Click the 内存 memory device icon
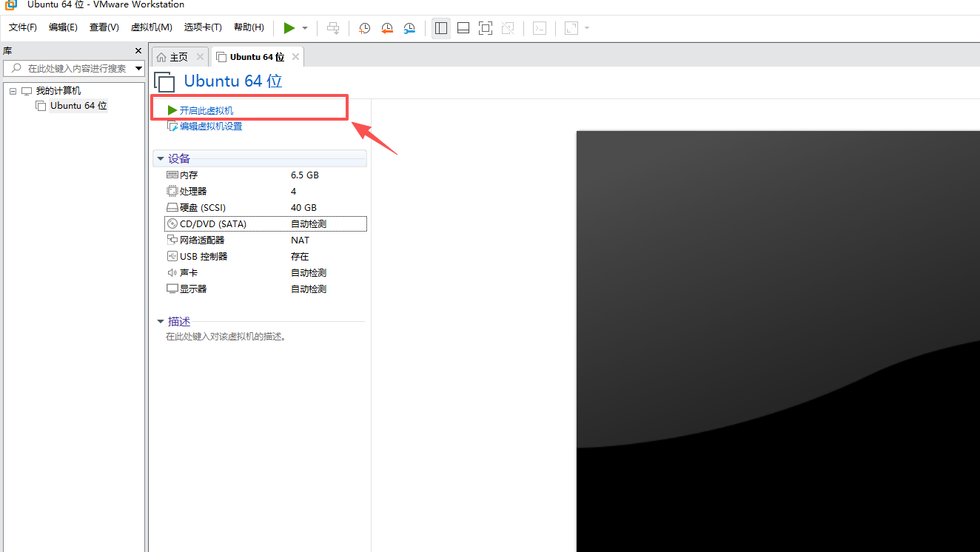980x552 pixels. pyautogui.click(x=172, y=175)
